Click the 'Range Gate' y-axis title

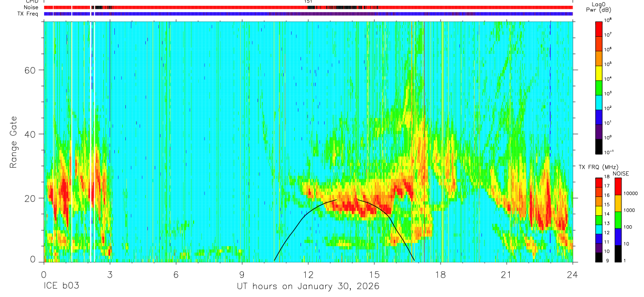click(x=13, y=141)
